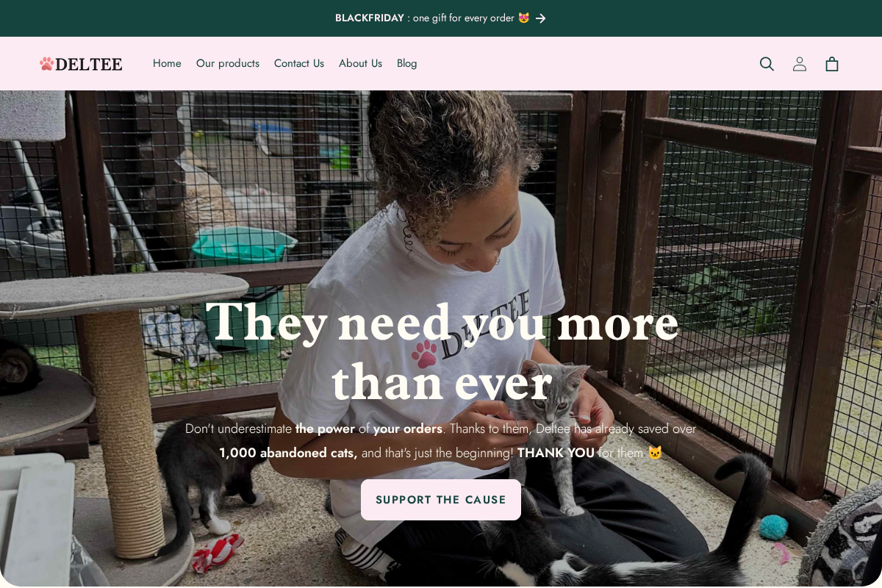Open the account login icon
This screenshot has height=588, width=882.
click(799, 64)
